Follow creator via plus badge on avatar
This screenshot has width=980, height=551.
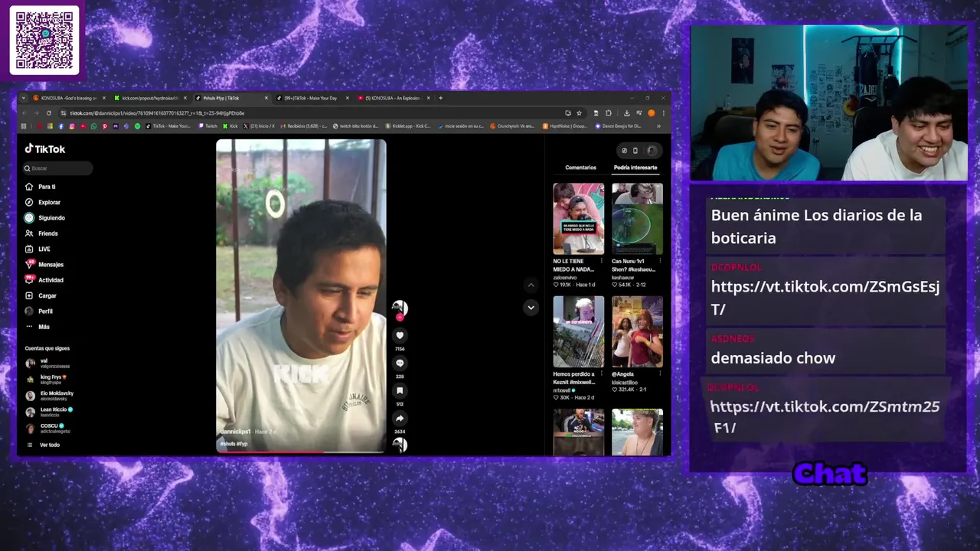(399, 317)
